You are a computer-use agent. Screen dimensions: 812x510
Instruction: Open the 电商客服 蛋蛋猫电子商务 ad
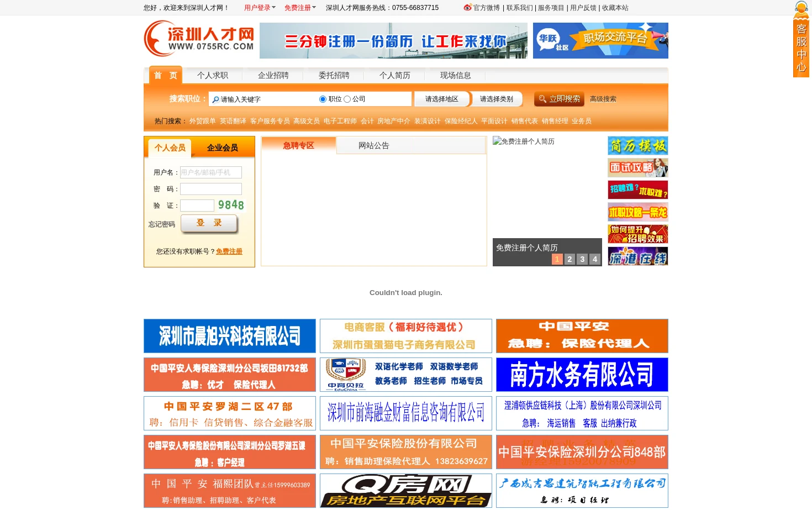[406, 336]
